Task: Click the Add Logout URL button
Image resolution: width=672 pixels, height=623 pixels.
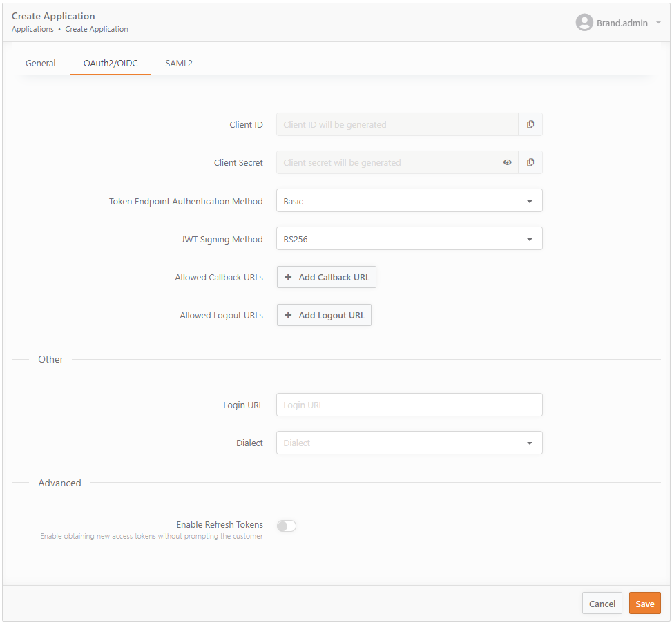Action: [x=324, y=315]
